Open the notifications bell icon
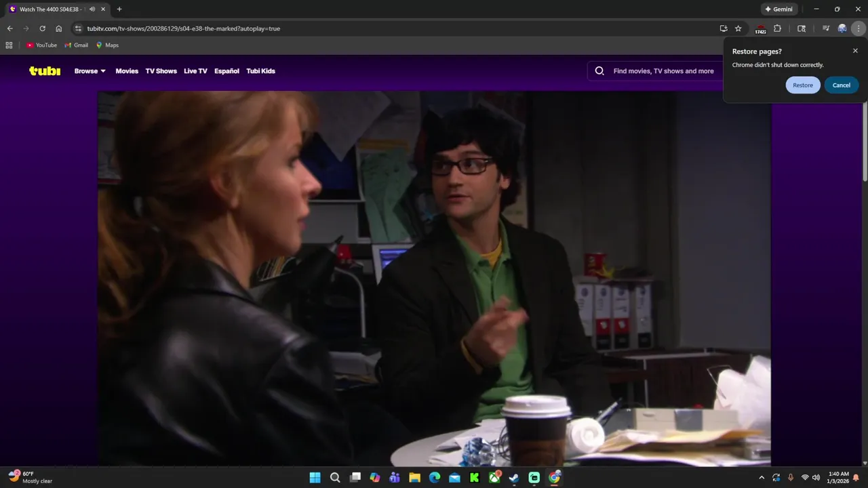868x488 pixels. coord(856,478)
